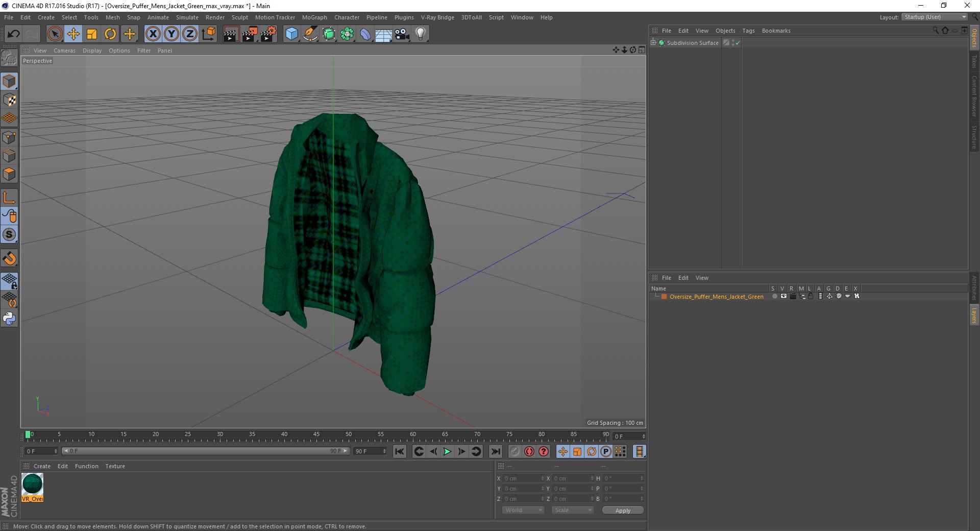The width and height of the screenshot is (980, 531).
Task: Switch to Polygons mode
Action: (9, 174)
